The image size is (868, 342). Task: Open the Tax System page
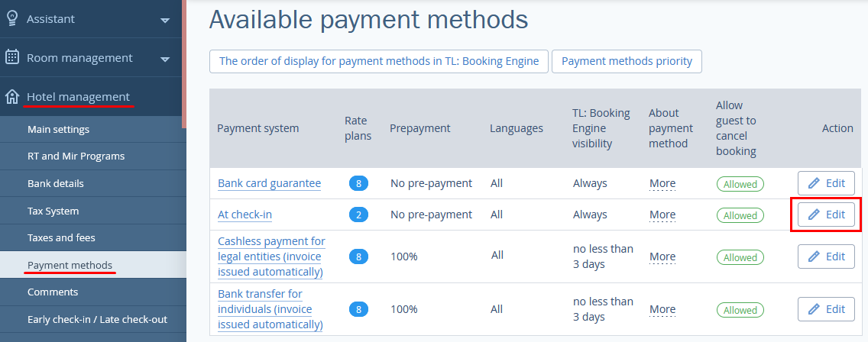(93, 211)
